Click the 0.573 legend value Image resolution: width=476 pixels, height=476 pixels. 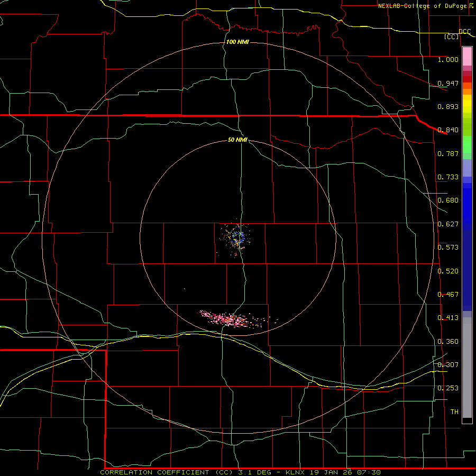click(x=448, y=248)
